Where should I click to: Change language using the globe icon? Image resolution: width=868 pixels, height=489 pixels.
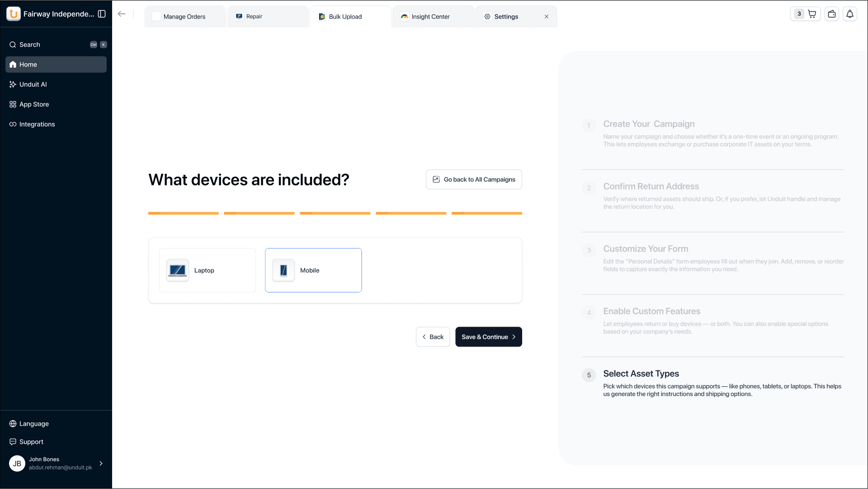[12, 423]
